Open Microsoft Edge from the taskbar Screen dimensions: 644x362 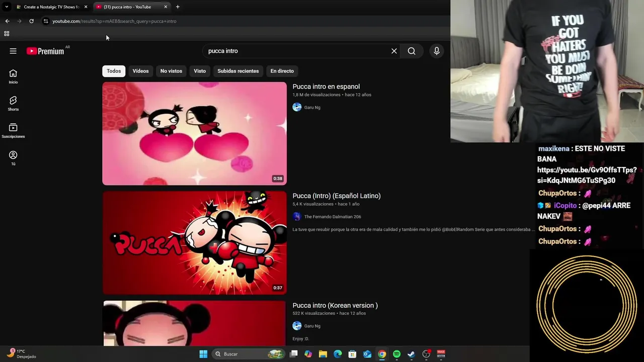pyautogui.click(x=338, y=354)
